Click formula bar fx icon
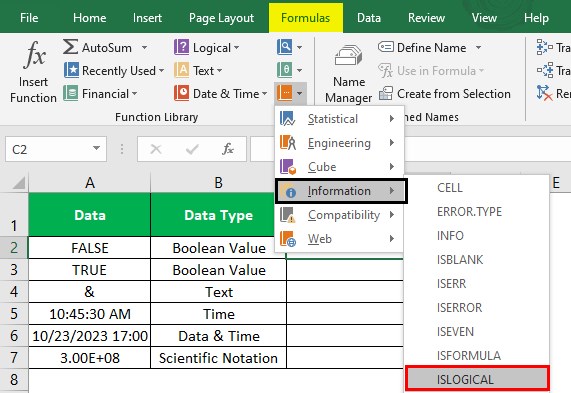This screenshot has height=393, width=571. click(228, 149)
